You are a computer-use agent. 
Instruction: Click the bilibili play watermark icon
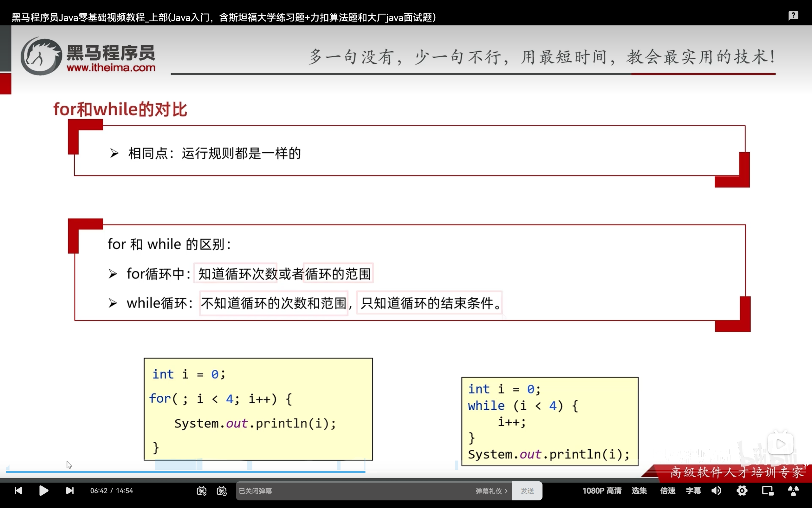click(780, 444)
